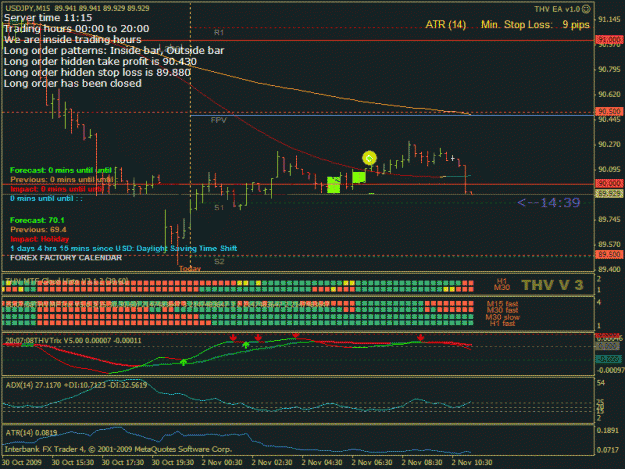This screenshot has height=469, width=625.
Task: Click the yellow circle signal marker on the chart
Action: point(369,159)
